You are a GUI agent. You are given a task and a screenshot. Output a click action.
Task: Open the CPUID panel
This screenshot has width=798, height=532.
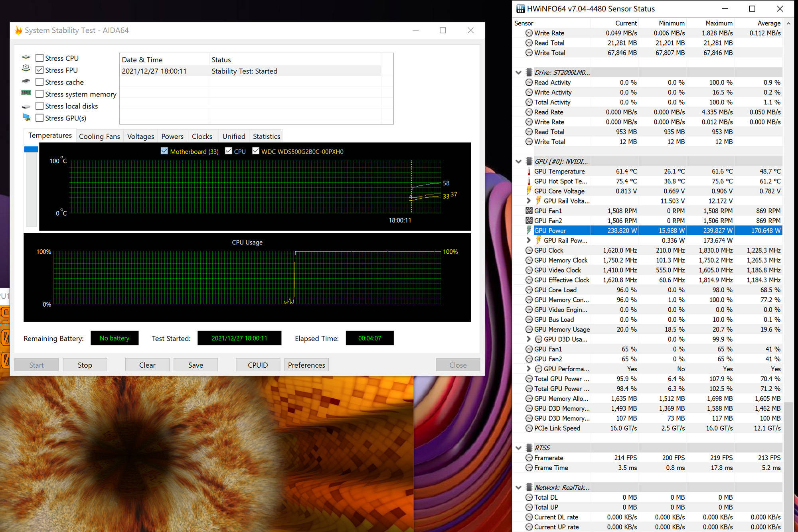click(x=258, y=365)
